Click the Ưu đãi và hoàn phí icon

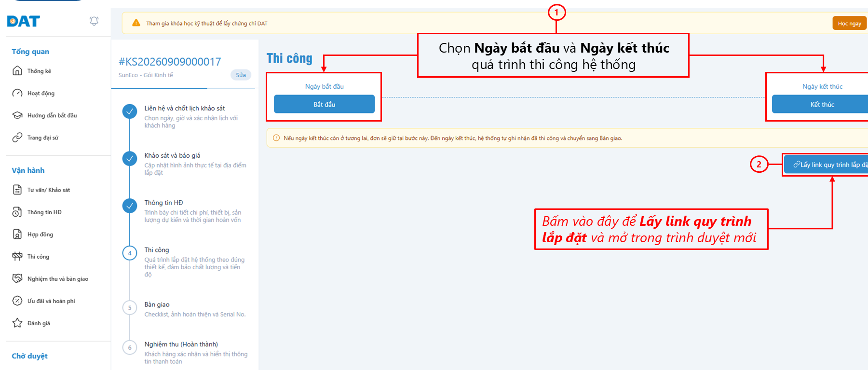point(17,301)
